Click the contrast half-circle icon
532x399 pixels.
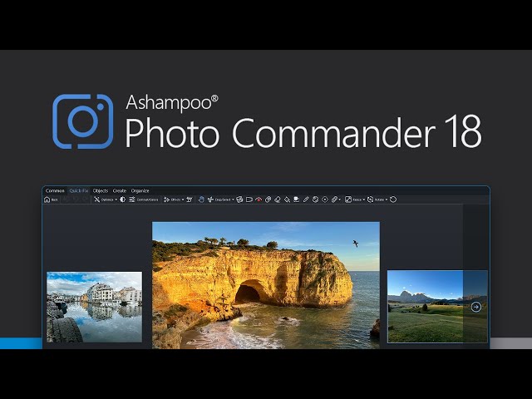click(123, 199)
